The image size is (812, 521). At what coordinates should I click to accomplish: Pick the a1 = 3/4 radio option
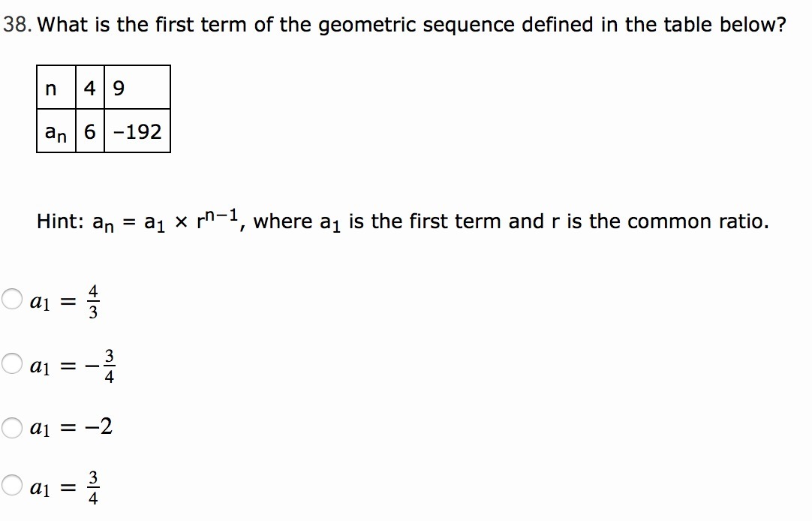click(x=11, y=486)
